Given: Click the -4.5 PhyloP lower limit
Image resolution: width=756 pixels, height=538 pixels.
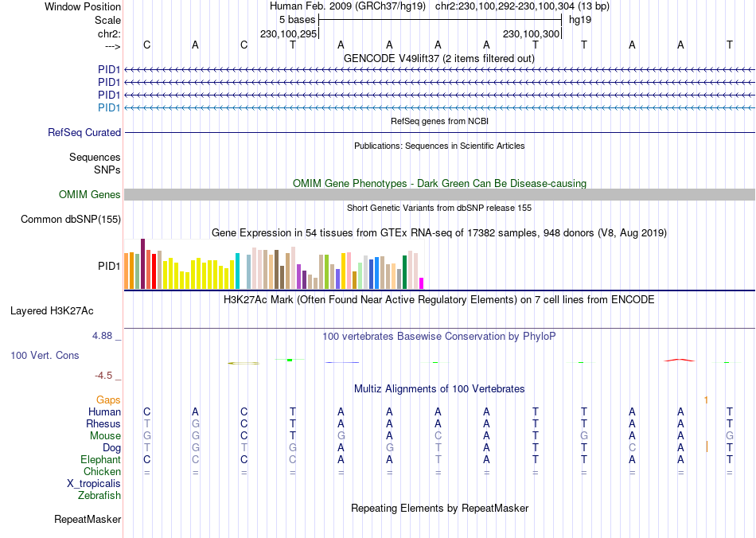Looking at the screenshot, I should click(103, 375).
